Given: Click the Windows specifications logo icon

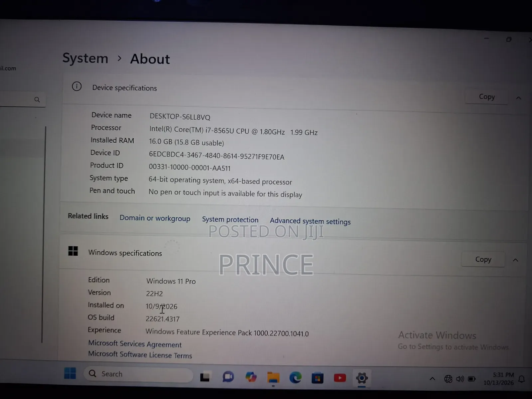Looking at the screenshot, I should click(x=73, y=251).
